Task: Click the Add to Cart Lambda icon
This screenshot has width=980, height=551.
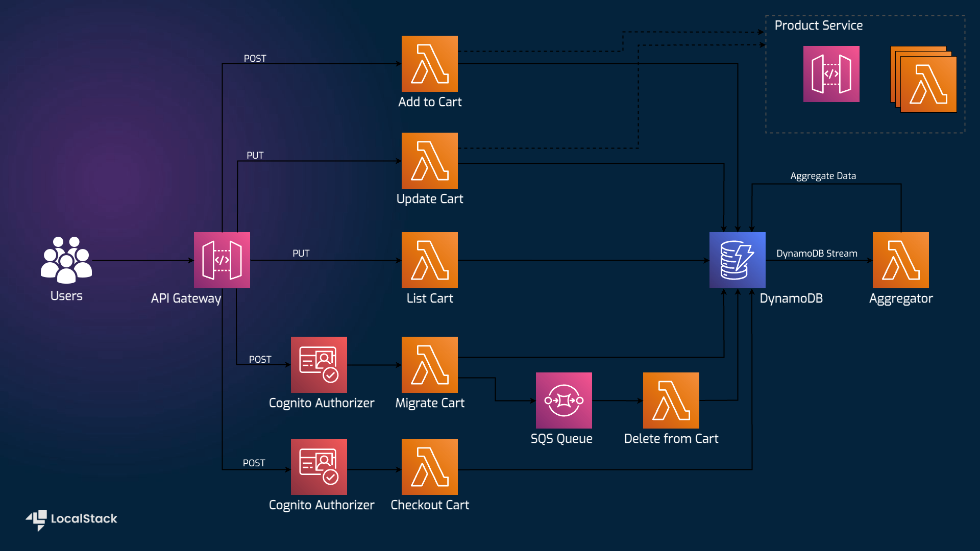Action: tap(429, 64)
